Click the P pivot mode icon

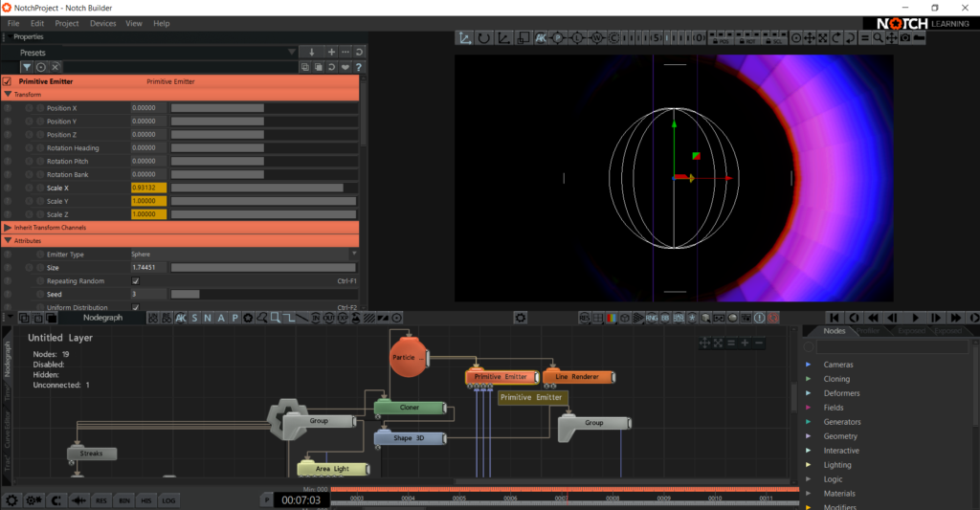558,38
